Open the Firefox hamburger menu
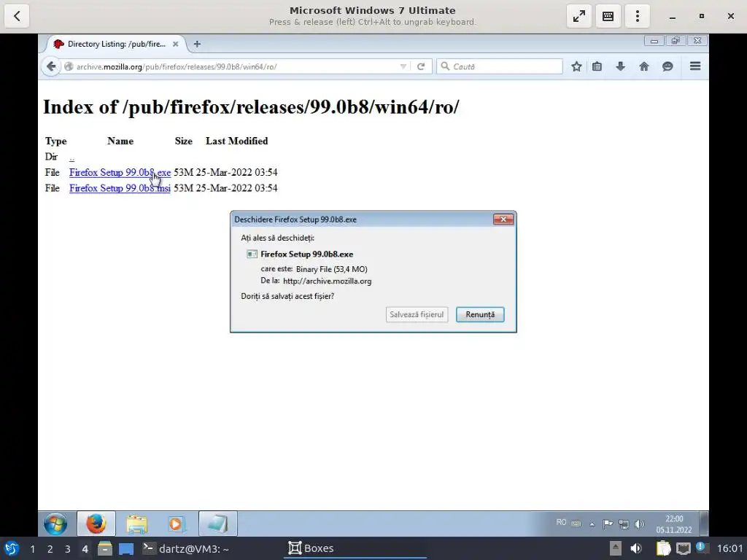Image resolution: width=747 pixels, height=560 pixels. coord(695,66)
